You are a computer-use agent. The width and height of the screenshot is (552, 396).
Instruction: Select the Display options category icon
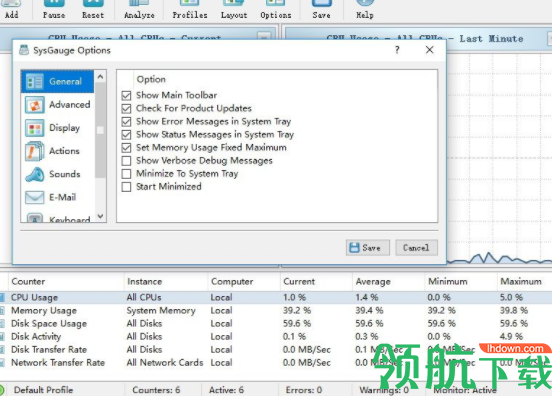tap(34, 128)
